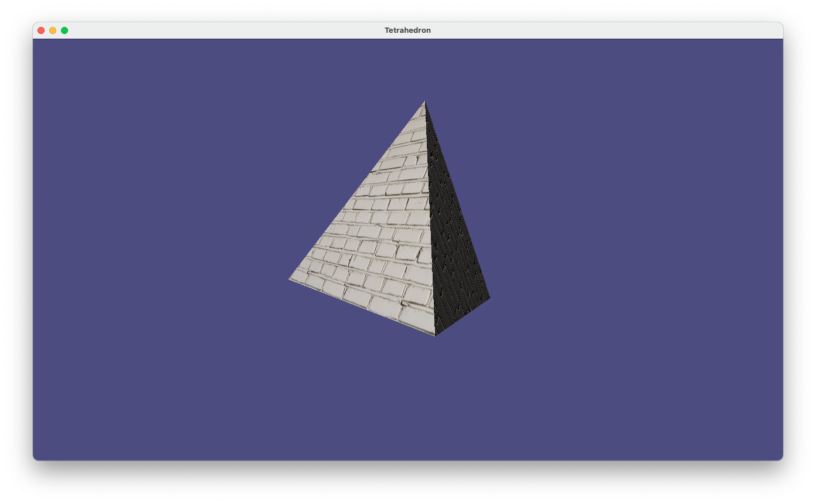This screenshot has width=816, height=504.
Task: Click the green fullscreen window button
Action: pyautogui.click(x=64, y=30)
